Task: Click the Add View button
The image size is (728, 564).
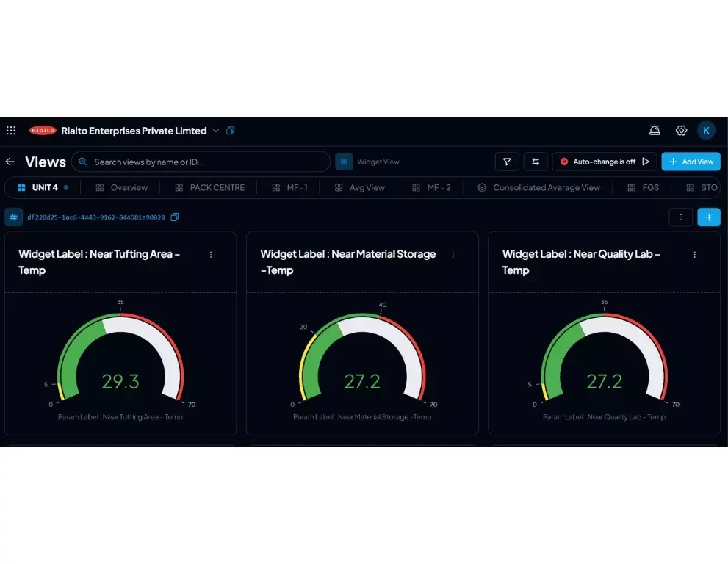Action: [x=691, y=162]
